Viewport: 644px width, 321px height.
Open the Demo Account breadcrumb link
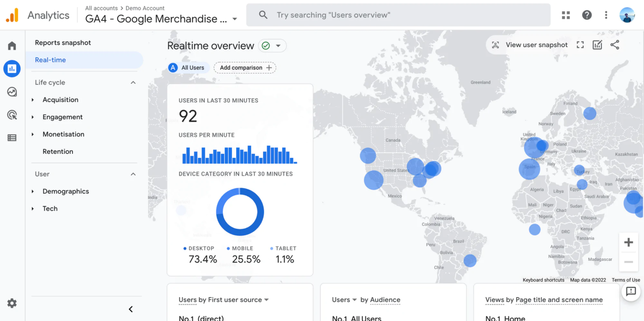tap(145, 8)
